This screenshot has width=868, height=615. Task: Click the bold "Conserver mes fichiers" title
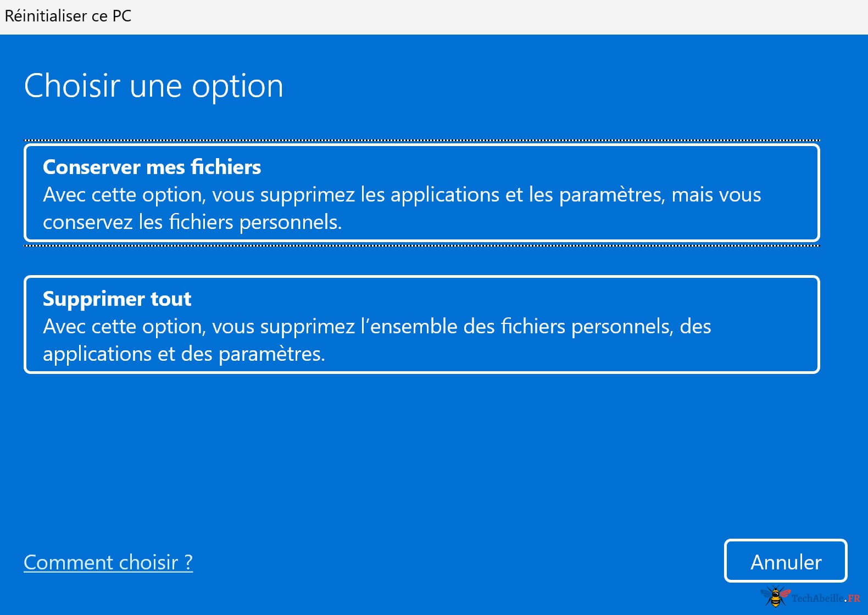coord(152,167)
